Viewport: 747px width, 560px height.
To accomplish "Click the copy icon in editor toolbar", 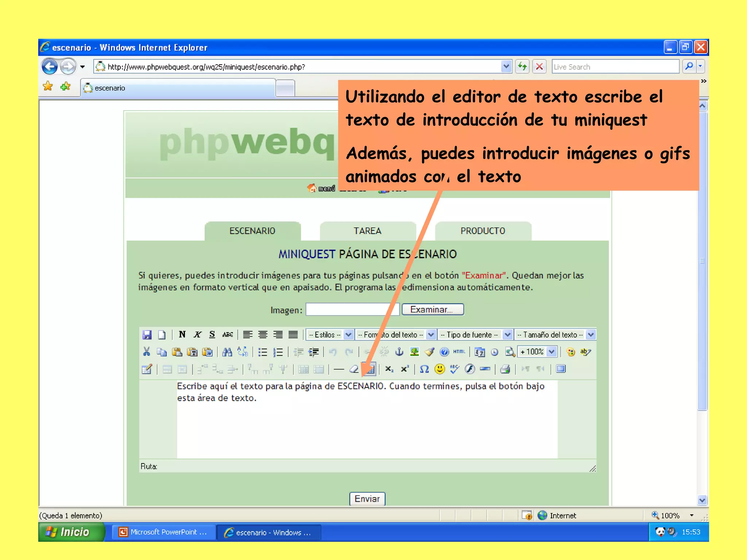I will click(162, 352).
